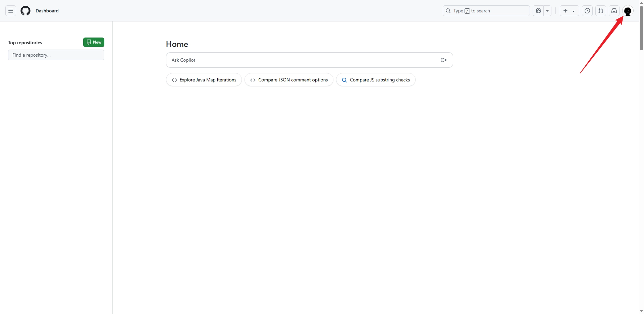
Task: Select Compare JS substring checks suggestion
Action: click(376, 80)
